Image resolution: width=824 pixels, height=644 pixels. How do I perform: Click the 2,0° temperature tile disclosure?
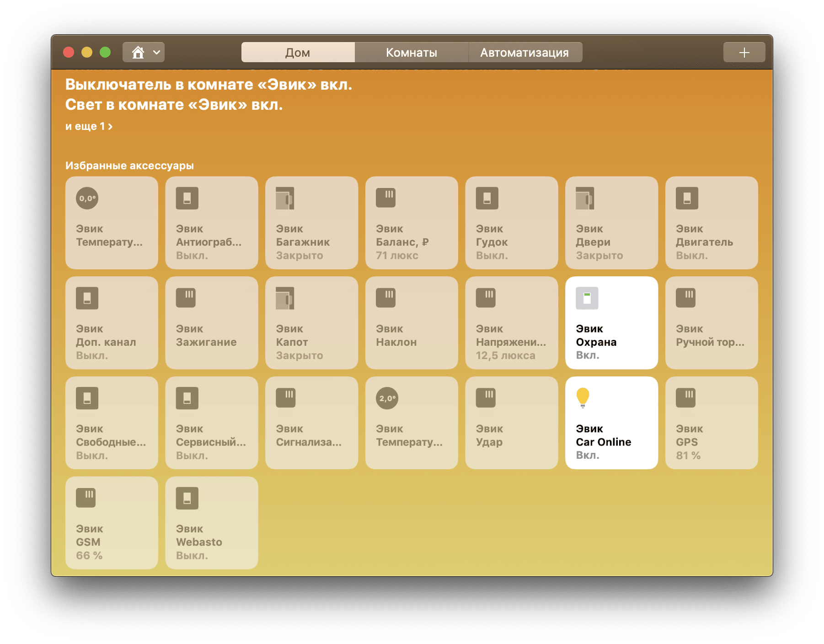pyautogui.click(x=386, y=398)
